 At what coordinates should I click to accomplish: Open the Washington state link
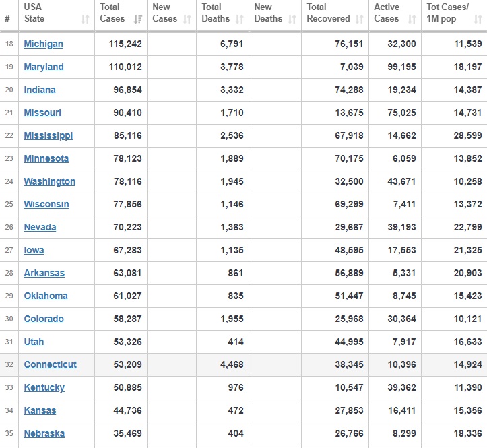[x=49, y=181]
